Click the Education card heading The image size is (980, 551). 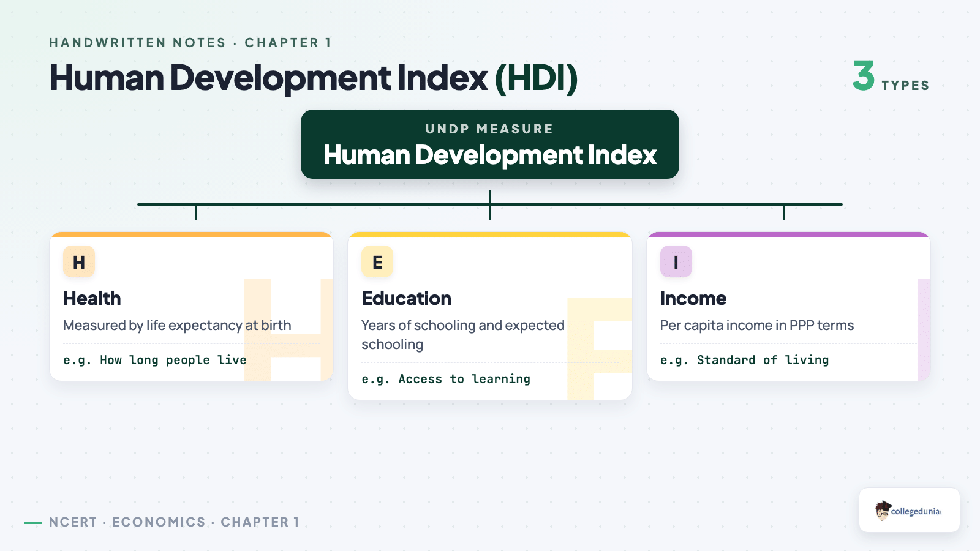[407, 298]
